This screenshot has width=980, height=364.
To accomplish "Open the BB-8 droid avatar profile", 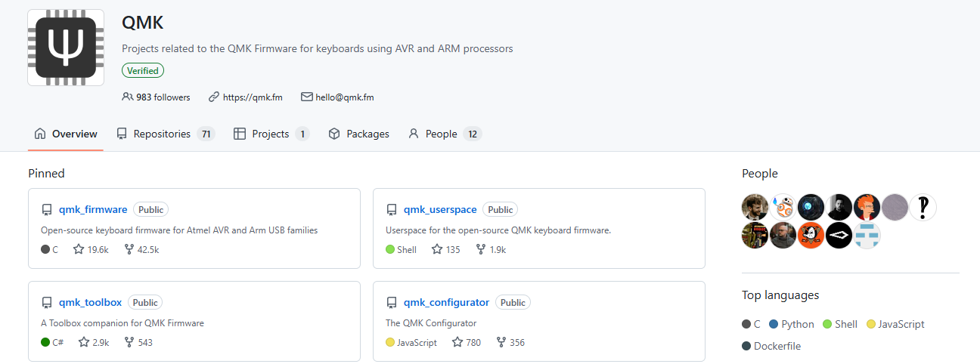I will (783, 207).
